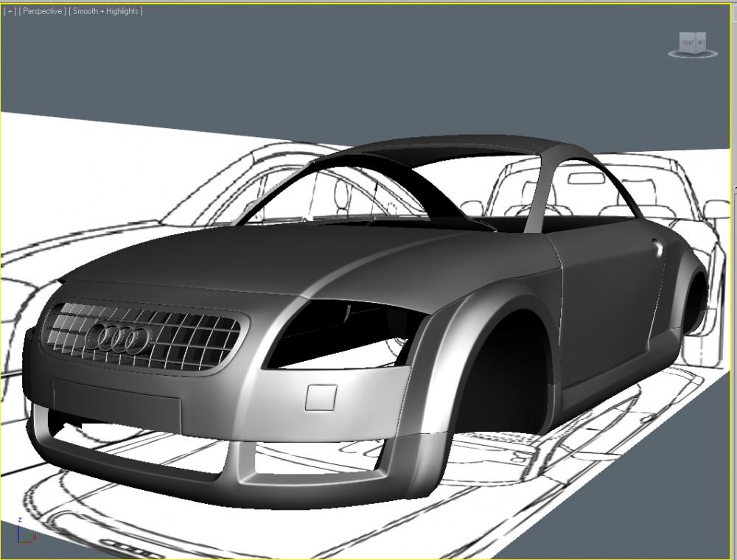Open the viewport [+] general menu
Viewport: 737px width, 560px height.
tap(10, 11)
